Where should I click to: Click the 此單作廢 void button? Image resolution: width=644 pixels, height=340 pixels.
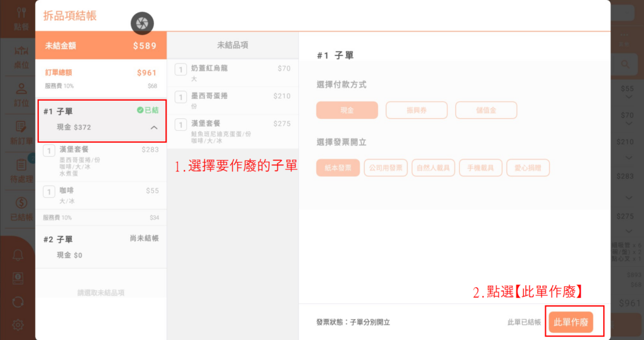pos(570,322)
